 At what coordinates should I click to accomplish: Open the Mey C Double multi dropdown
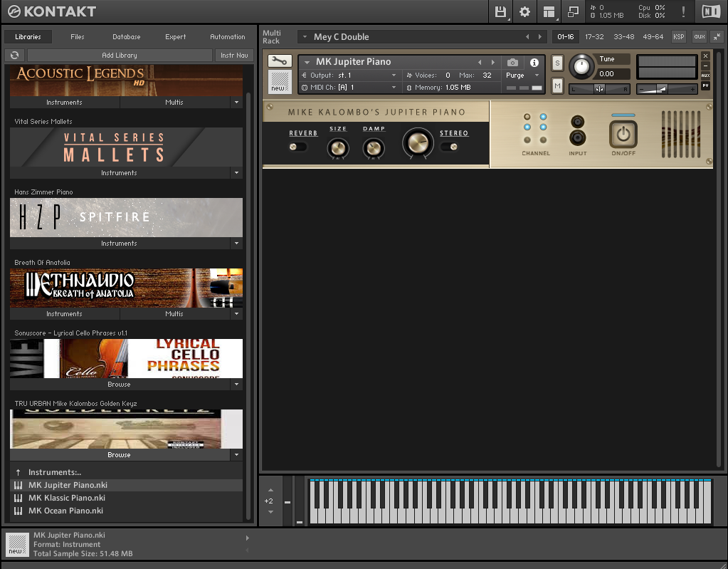pos(305,37)
